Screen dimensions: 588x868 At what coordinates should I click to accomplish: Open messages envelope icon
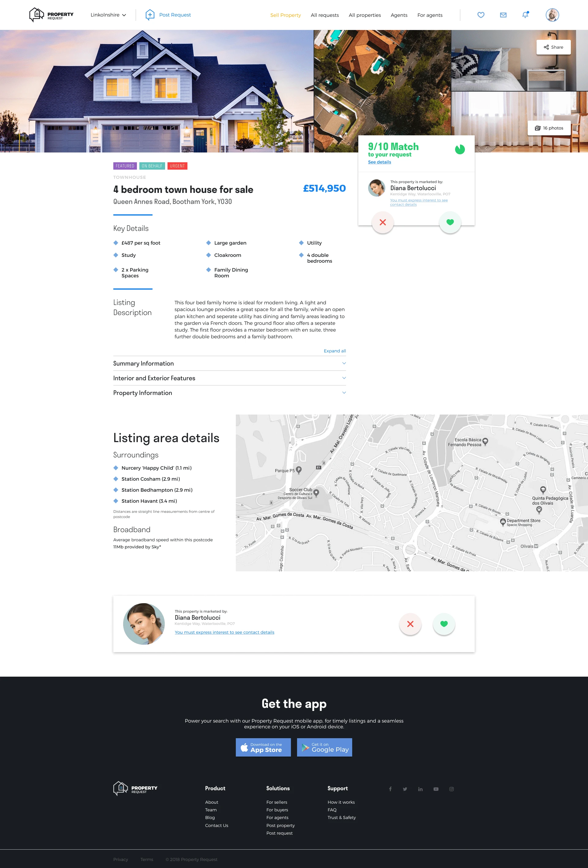(x=503, y=15)
